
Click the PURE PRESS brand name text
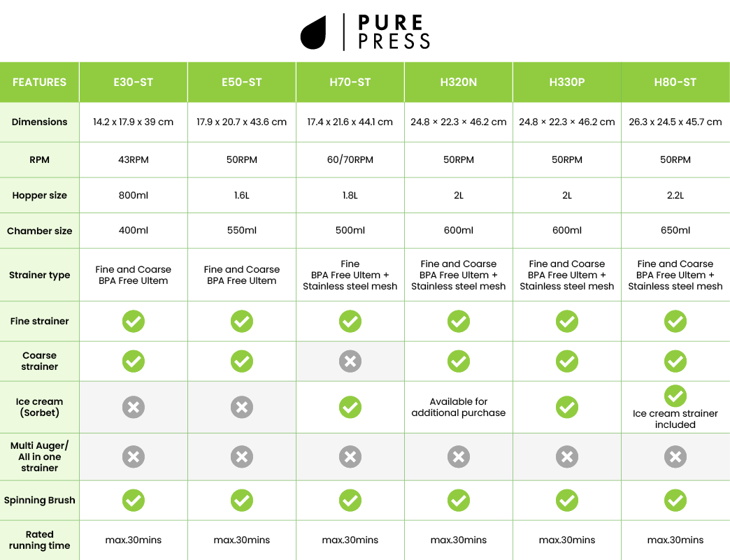pyautogui.click(x=394, y=33)
